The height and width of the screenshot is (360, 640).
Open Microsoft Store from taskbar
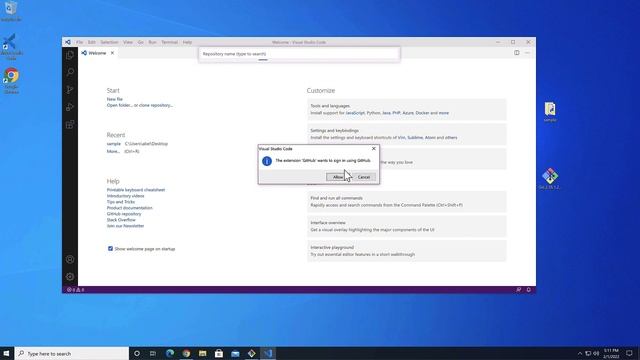[x=219, y=353]
